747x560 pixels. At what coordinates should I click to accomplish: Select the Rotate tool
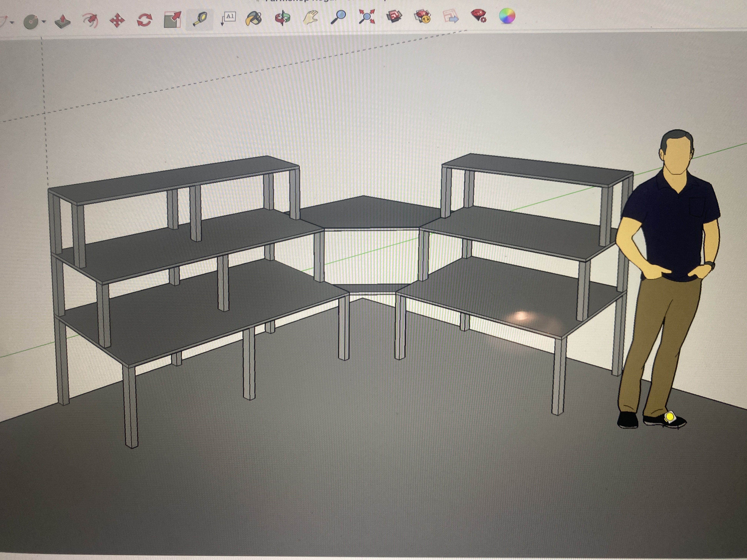(145, 20)
